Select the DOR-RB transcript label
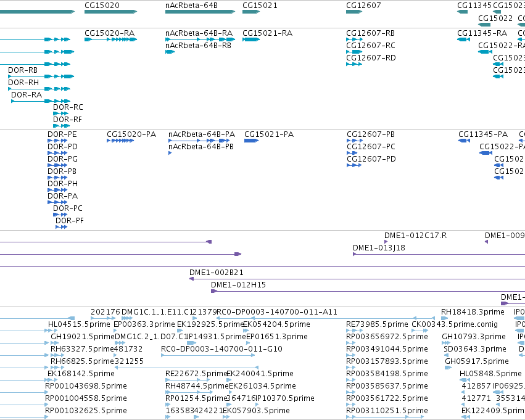The width and height of the screenshot is (525, 420). [x=23, y=70]
